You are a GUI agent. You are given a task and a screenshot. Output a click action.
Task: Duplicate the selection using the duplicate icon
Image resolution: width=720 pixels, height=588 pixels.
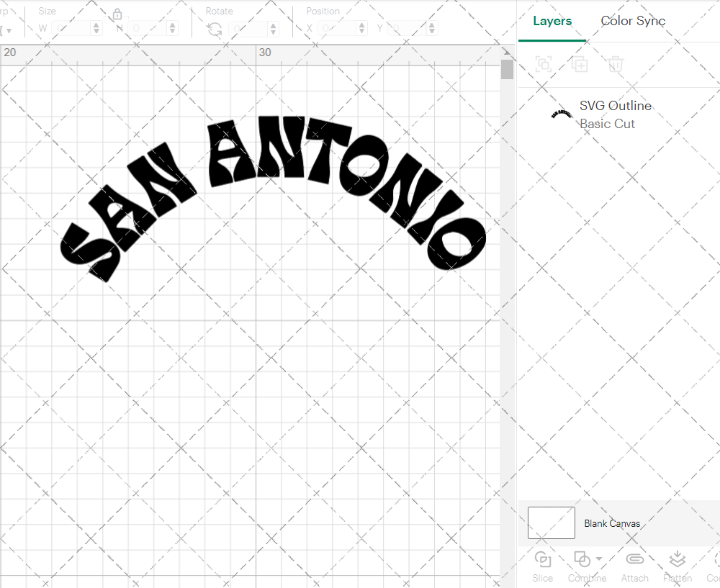[580, 64]
